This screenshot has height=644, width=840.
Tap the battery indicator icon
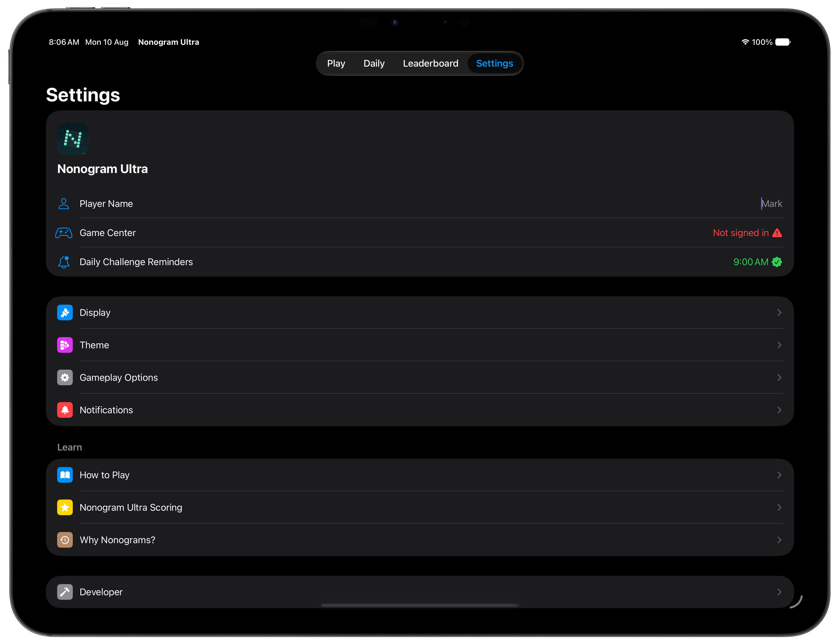click(783, 42)
